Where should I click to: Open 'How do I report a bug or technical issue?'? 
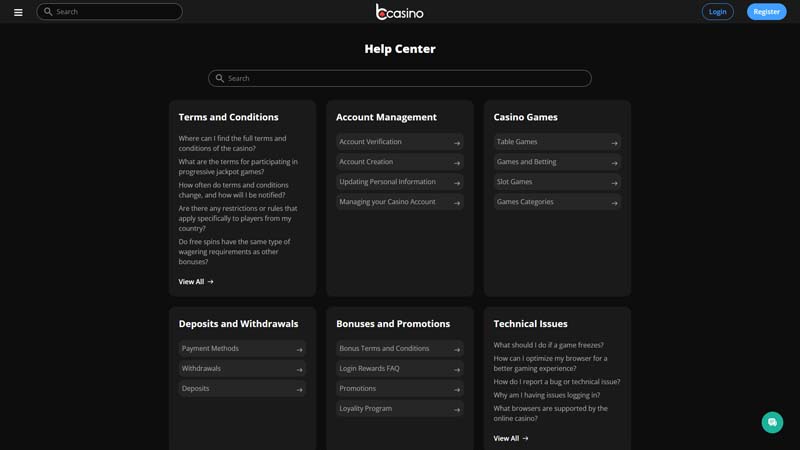(x=557, y=382)
